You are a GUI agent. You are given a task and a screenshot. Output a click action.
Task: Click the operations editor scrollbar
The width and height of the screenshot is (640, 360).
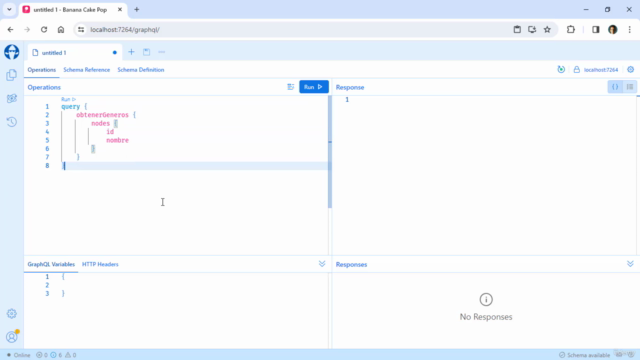click(x=330, y=152)
